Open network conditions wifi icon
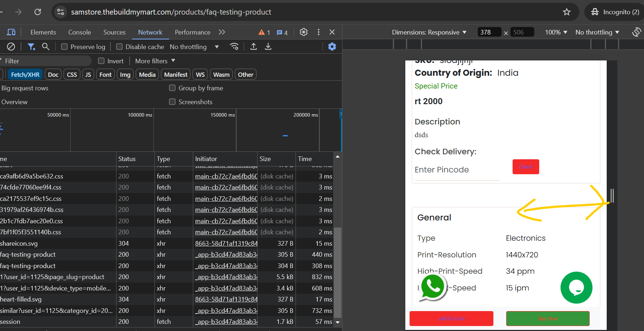This screenshot has width=644, height=331. 234,47
